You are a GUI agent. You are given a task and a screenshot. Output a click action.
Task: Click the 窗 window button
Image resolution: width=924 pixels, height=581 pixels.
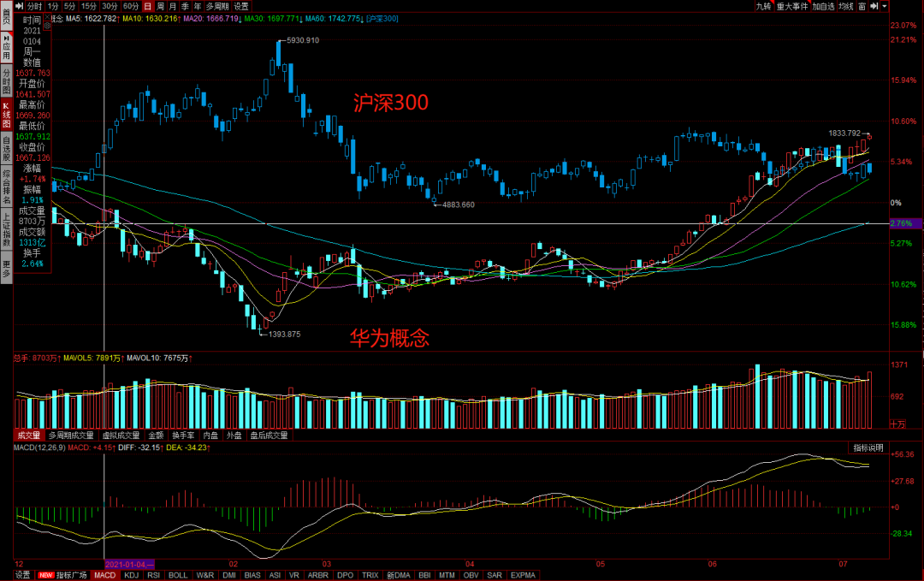862,6
